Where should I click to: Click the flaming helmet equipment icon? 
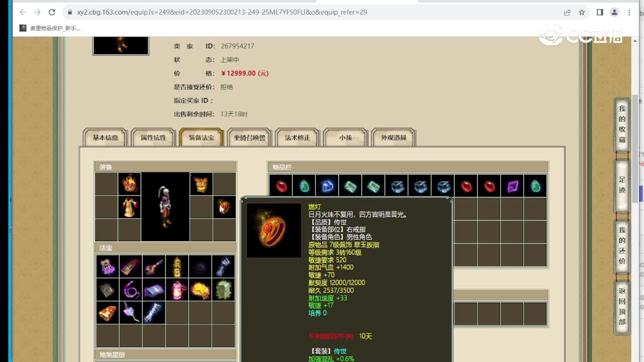(129, 184)
